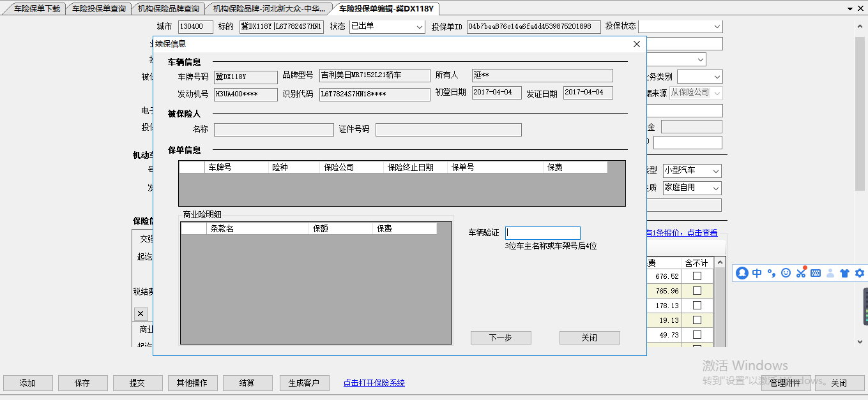Open the 状态 dropdown showing 已出单
Image resolution: width=868 pixels, height=400 pixels.
pyautogui.click(x=387, y=27)
